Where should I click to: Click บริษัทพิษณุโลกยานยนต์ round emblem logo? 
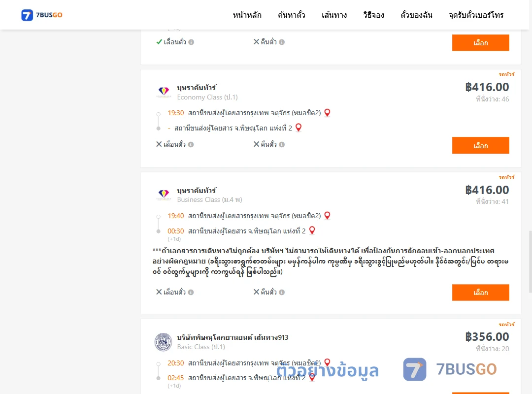click(x=163, y=342)
